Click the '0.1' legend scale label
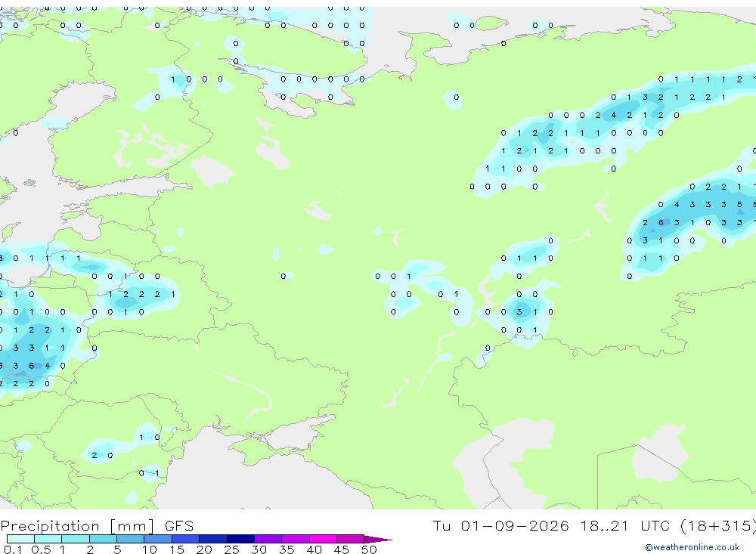The height and width of the screenshot is (554, 756). [x=13, y=549]
